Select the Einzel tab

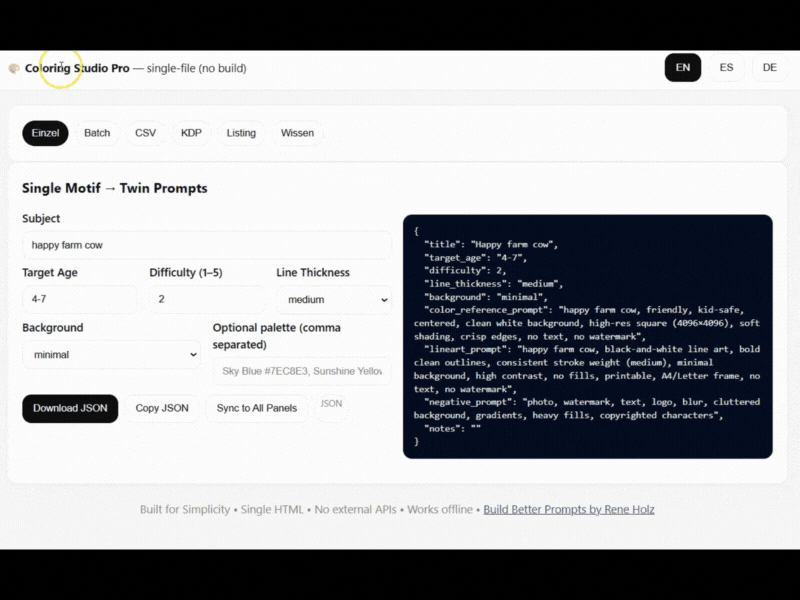coord(45,133)
